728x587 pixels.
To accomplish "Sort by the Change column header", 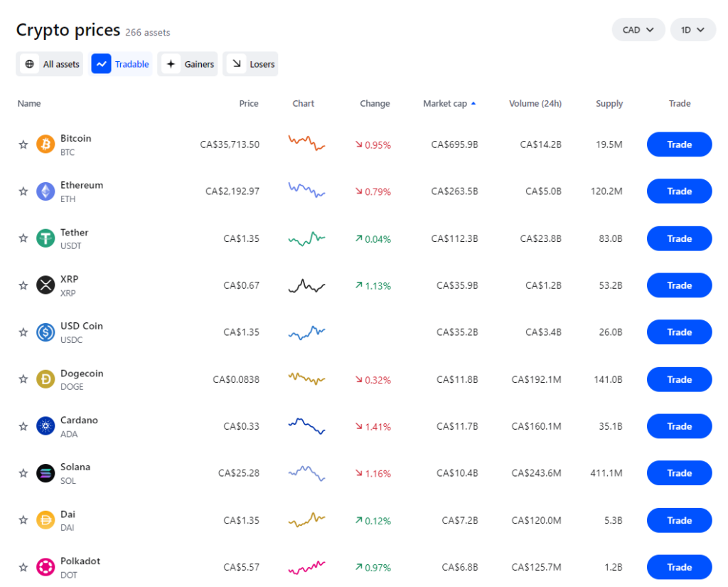I will click(x=375, y=103).
